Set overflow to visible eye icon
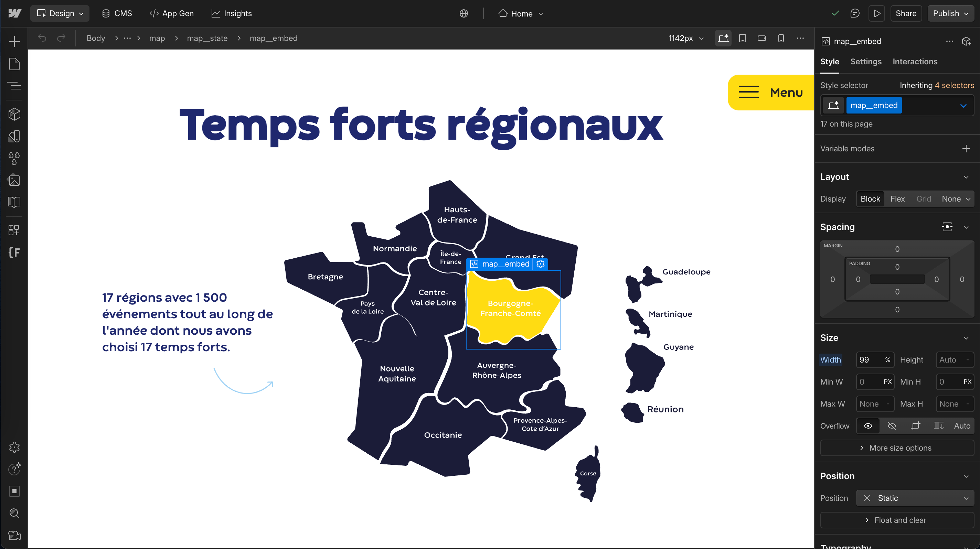Image resolution: width=980 pixels, height=549 pixels. [x=868, y=426]
